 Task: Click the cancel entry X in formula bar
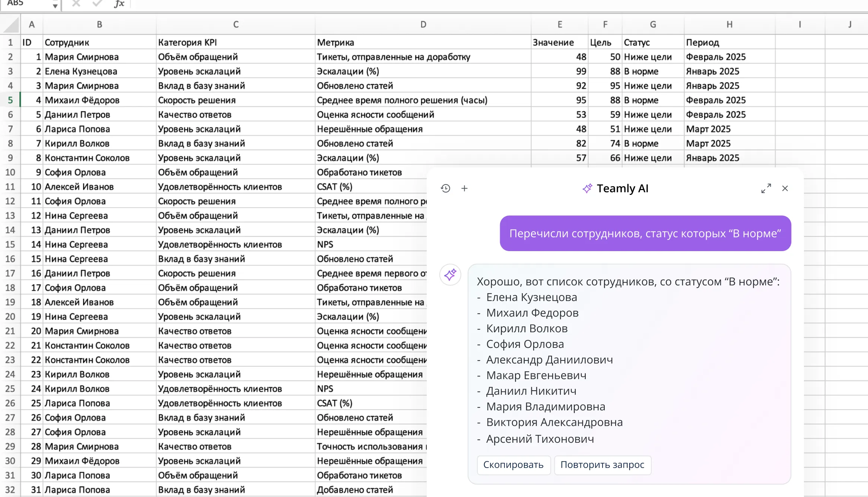pos(76,4)
